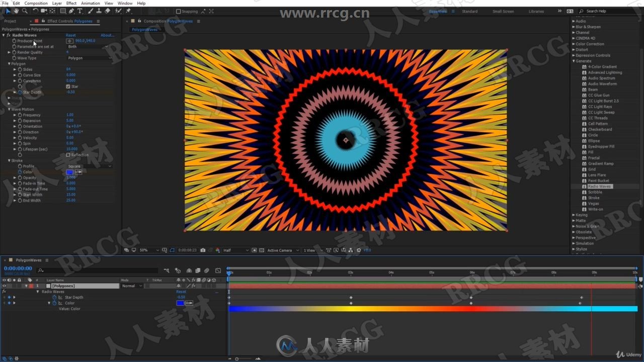Open the Animation menu

[x=91, y=3]
